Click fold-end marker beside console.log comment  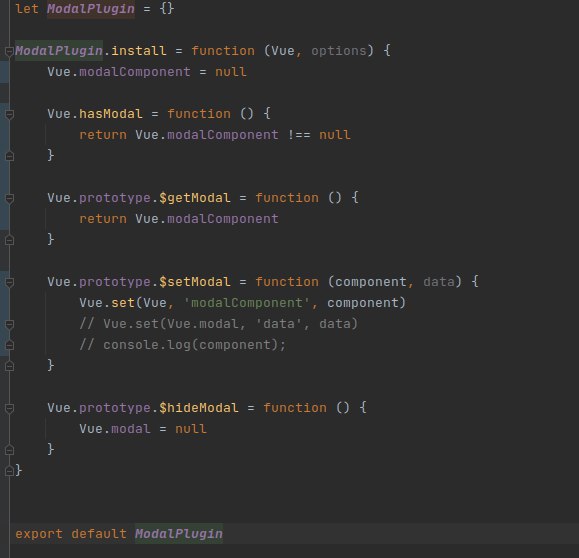[10, 345]
